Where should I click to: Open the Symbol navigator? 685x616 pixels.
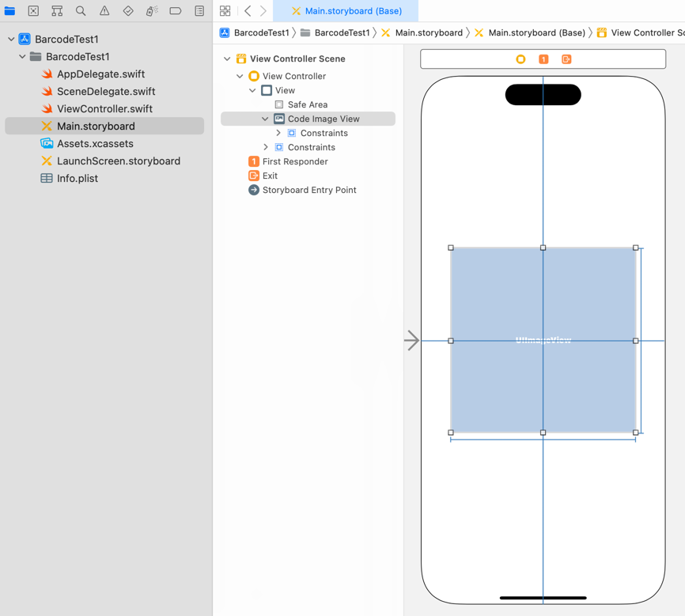click(x=57, y=11)
